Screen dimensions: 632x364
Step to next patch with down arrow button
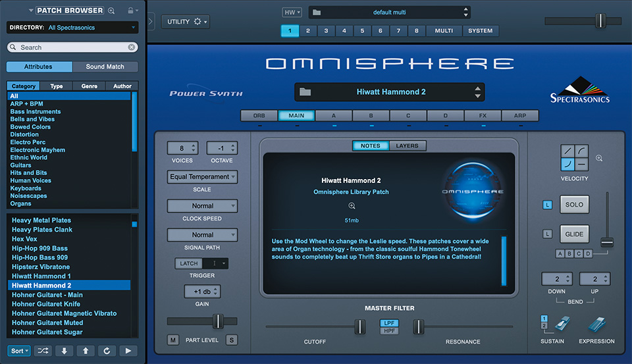coord(64,351)
